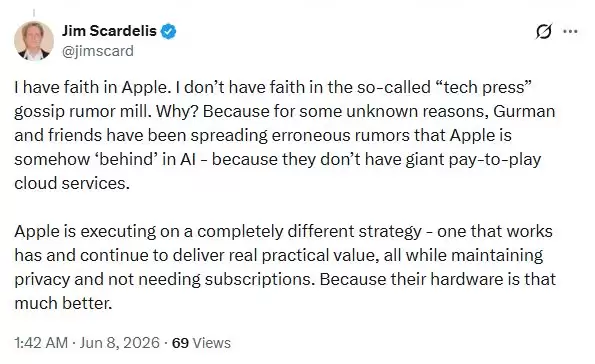The width and height of the screenshot is (595, 364).
Task: Click the Jun 8, 2026 date
Action: click(x=120, y=342)
